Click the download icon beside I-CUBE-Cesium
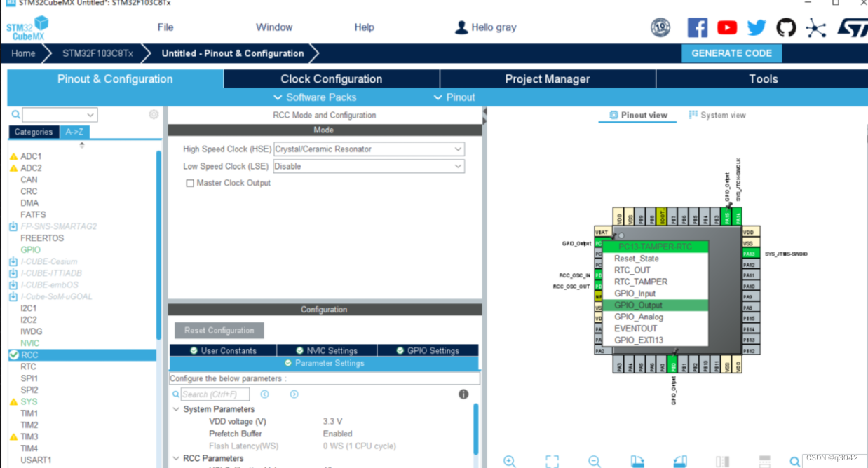Viewport: 868px width, 468px height. click(13, 261)
